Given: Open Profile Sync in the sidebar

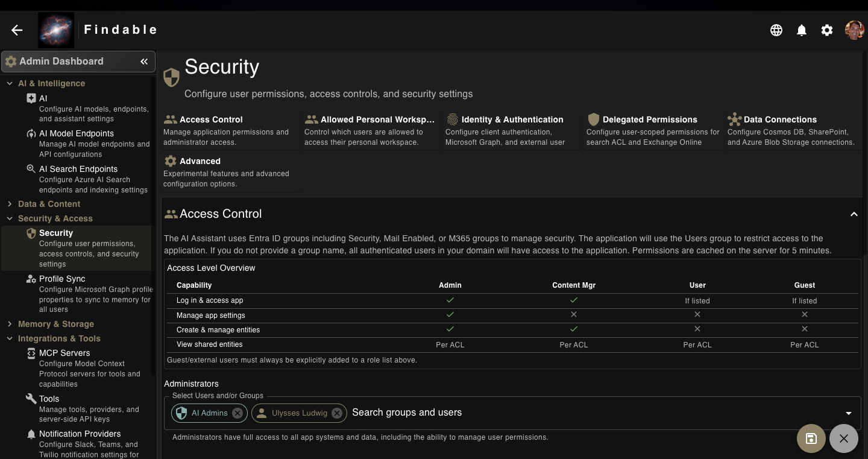Looking at the screenshot, I should pos(77,294).
